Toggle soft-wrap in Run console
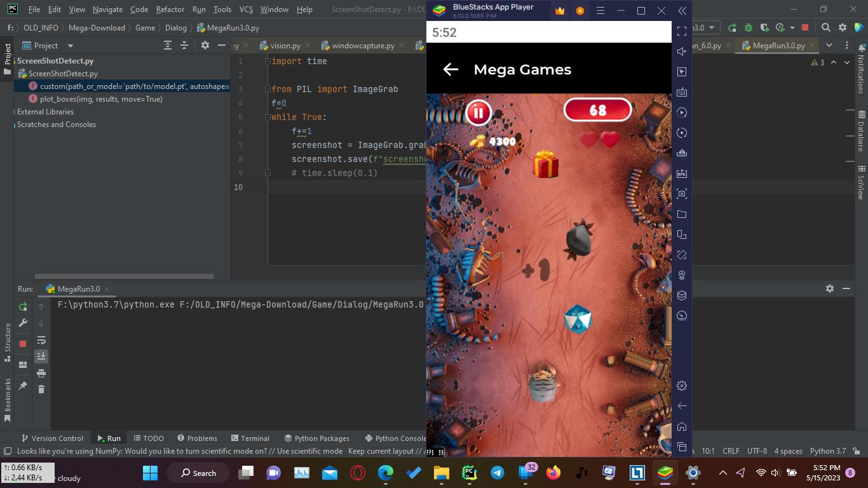This screenshot has height=488, width=868. point(41,340)
